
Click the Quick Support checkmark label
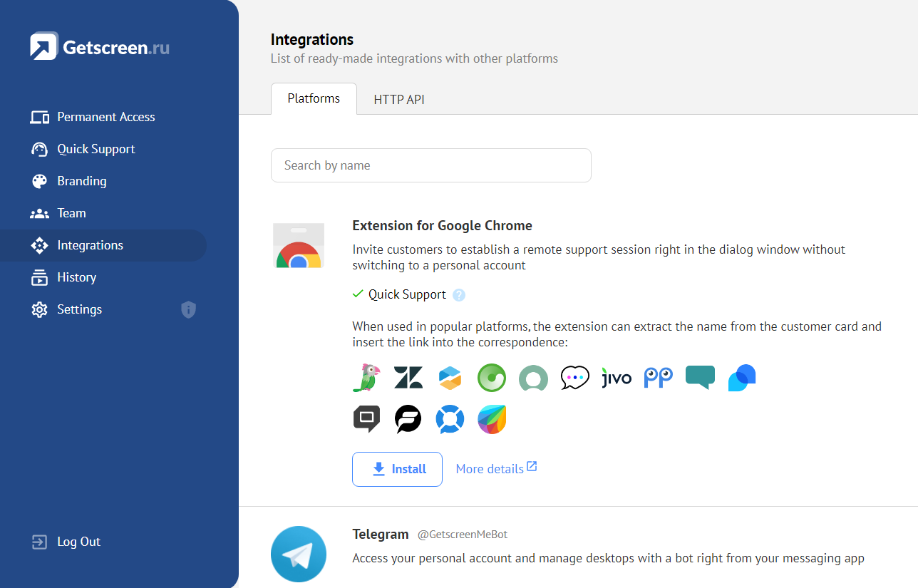coord(407,294)
